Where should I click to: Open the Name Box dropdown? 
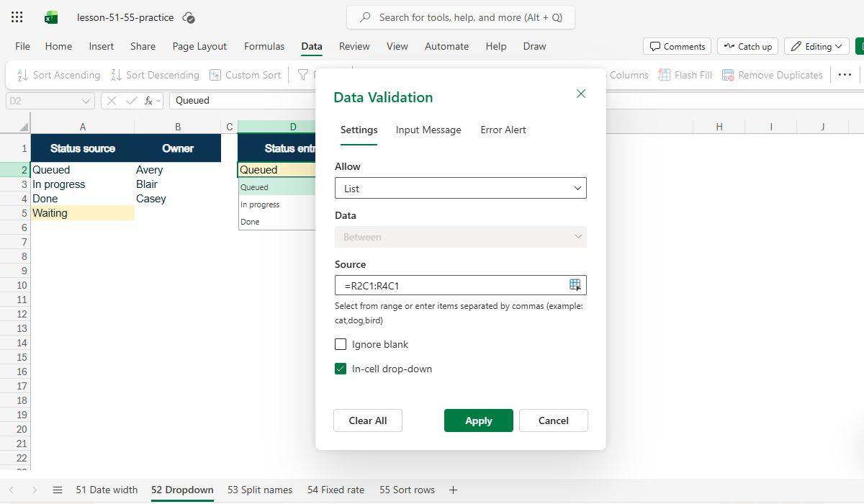click(86, 101)
